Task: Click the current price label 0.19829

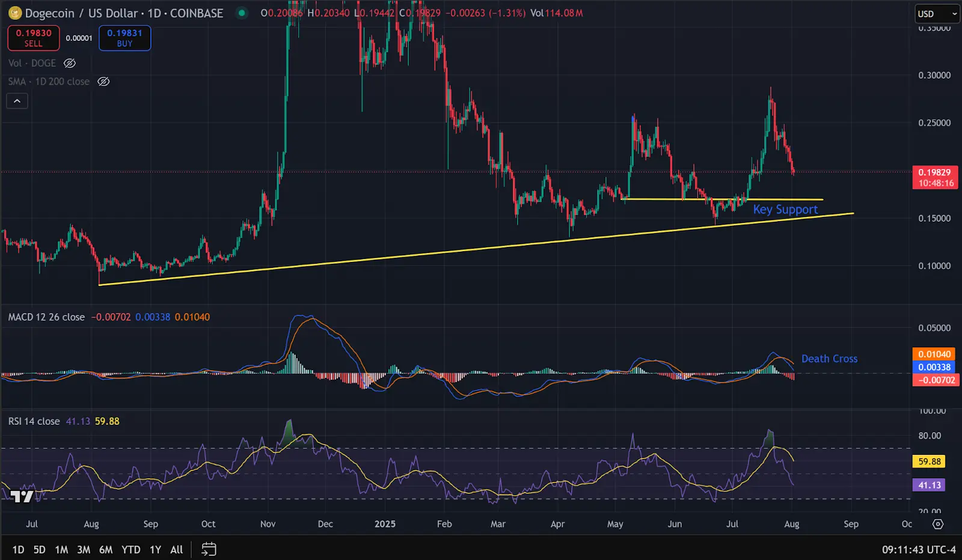Action: pos(935,172)
